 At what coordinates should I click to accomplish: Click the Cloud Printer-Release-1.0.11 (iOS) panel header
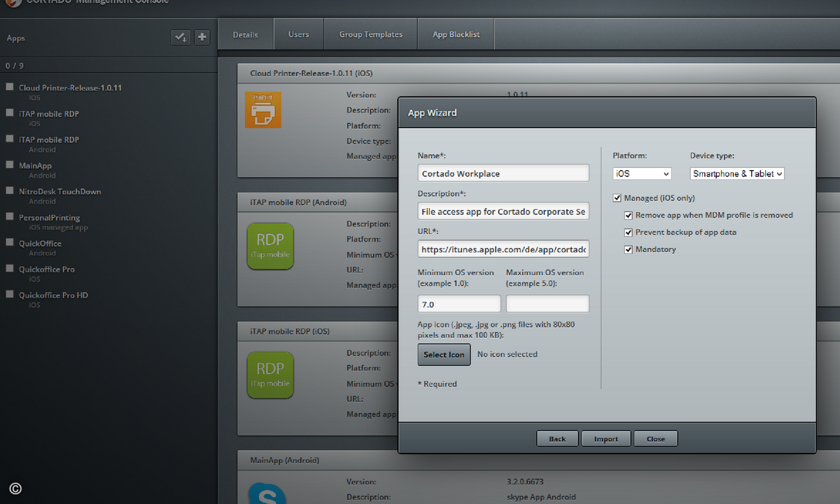pyautogui.click(x=538, y=73)
